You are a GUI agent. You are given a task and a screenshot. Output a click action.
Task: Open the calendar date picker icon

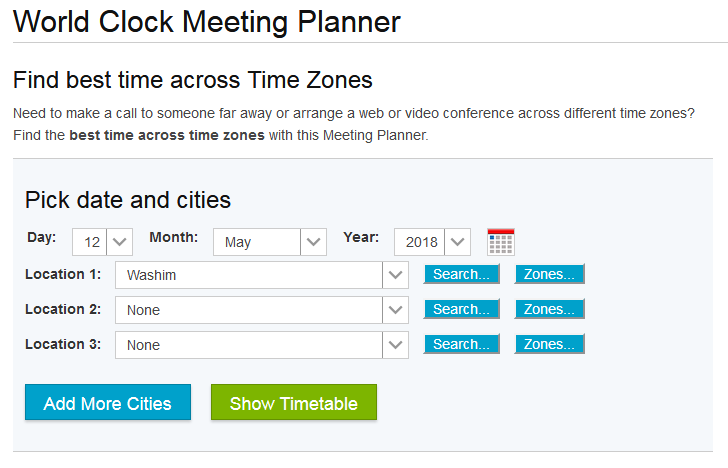(500, 242)
